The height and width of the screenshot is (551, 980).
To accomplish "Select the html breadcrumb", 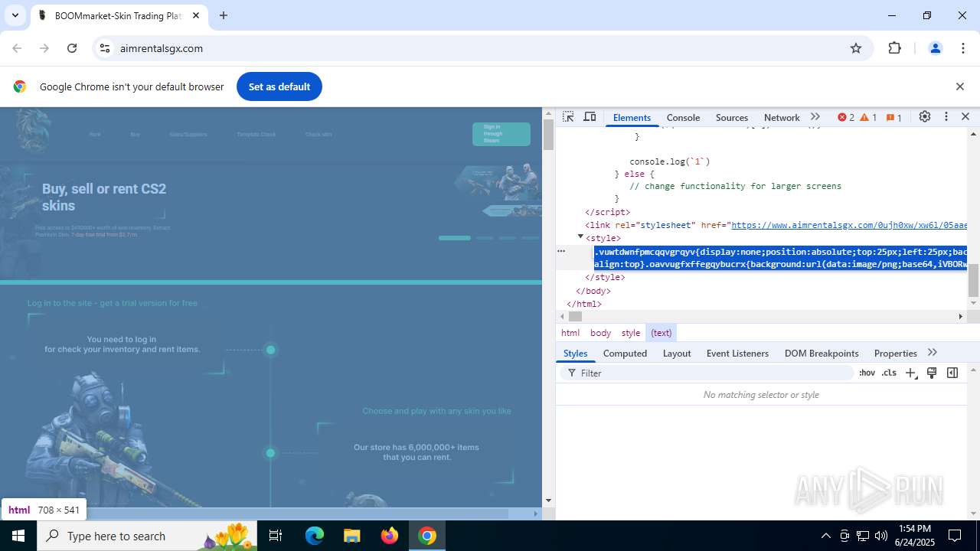I will pos(570,333).
